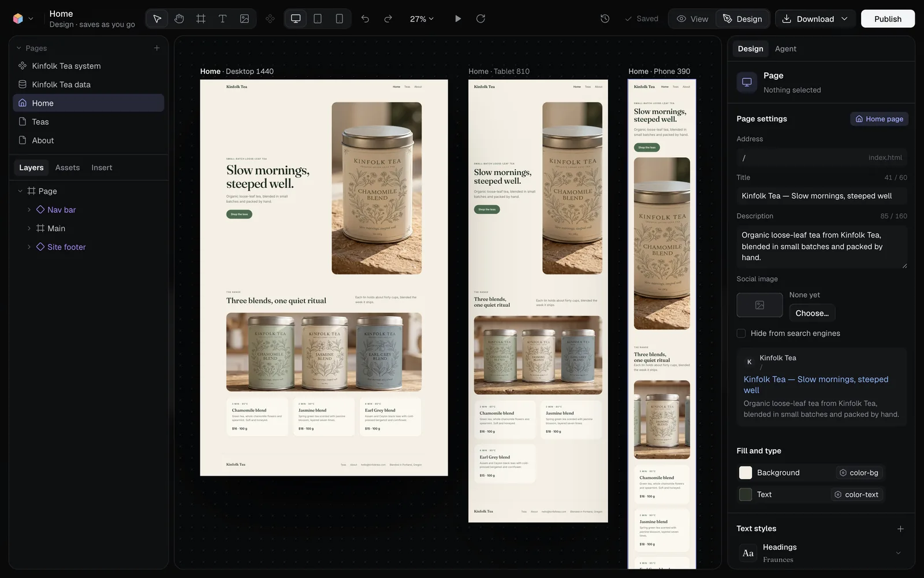The width and height of the screenshot is (924, 578).
Task: Open the Teas page
Action: tap(88, 121)
